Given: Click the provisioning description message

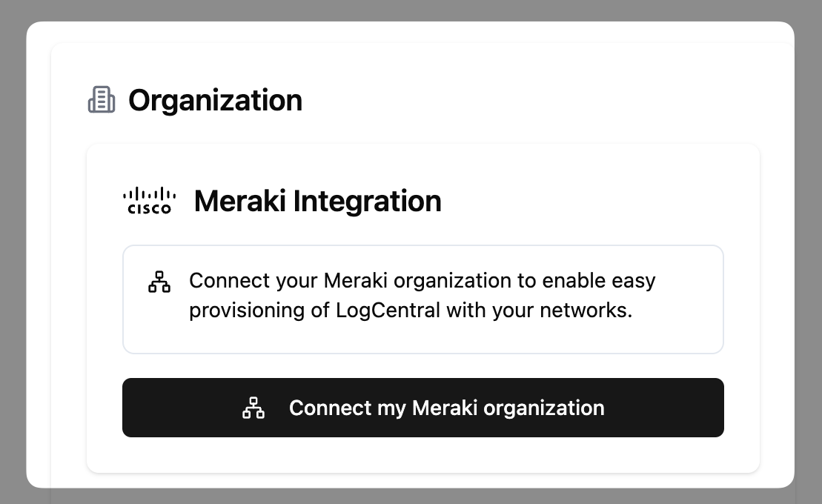Looking at the screenshot, I should 422,295.
